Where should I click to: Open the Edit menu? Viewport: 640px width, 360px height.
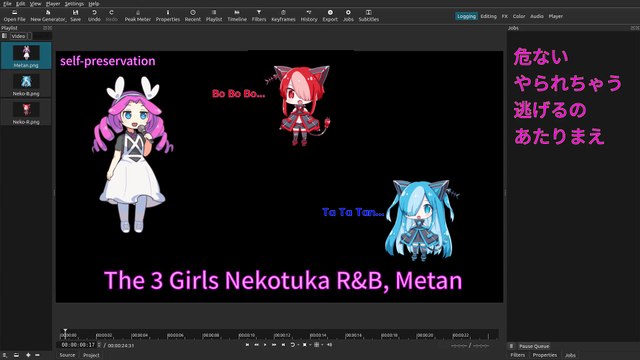tap(20, 4)
